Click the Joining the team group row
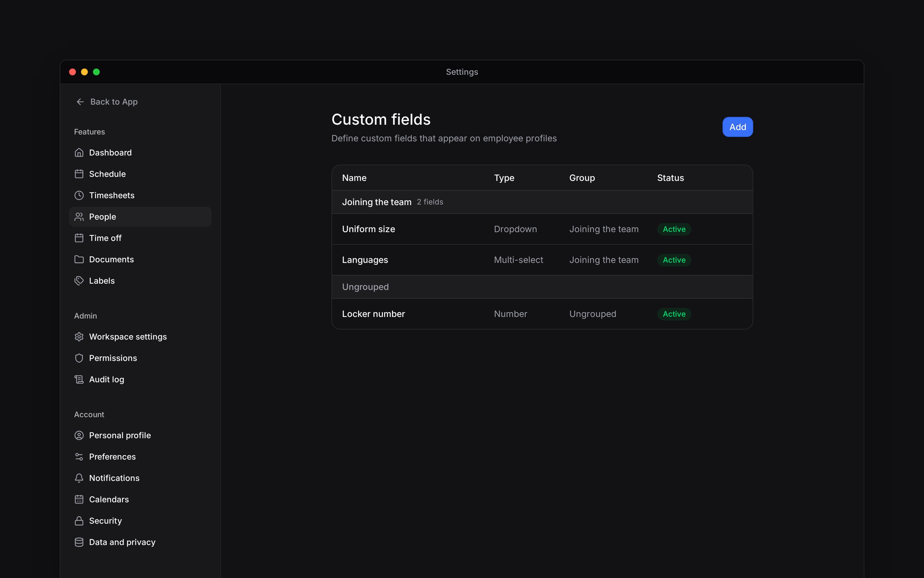 coord(542,202)
